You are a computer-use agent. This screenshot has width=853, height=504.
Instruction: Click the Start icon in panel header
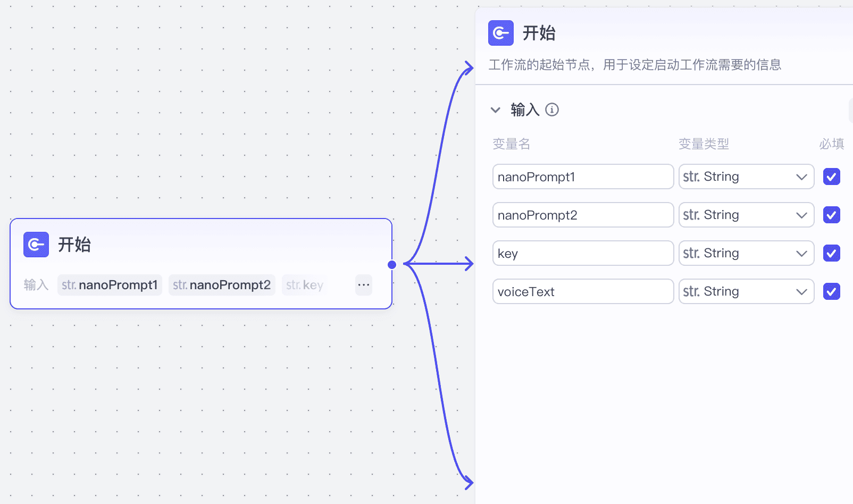[x=500, y=33]
